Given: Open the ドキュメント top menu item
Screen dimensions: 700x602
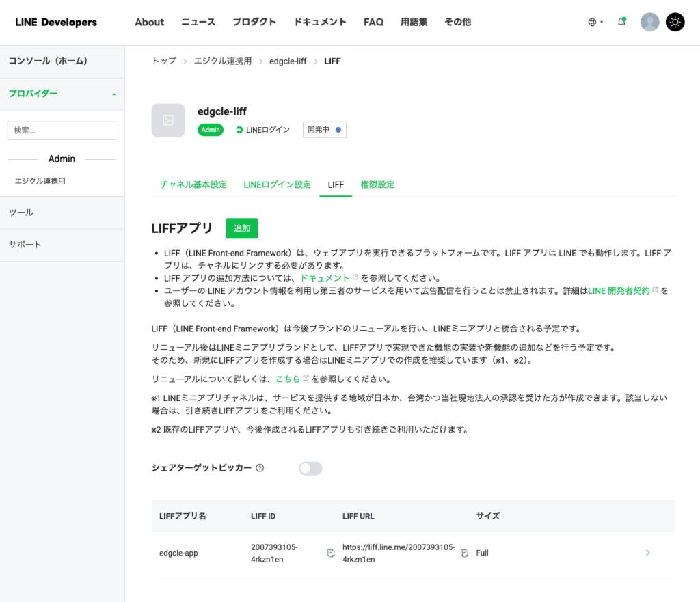Looking at the screenshot, I should 320,22.
